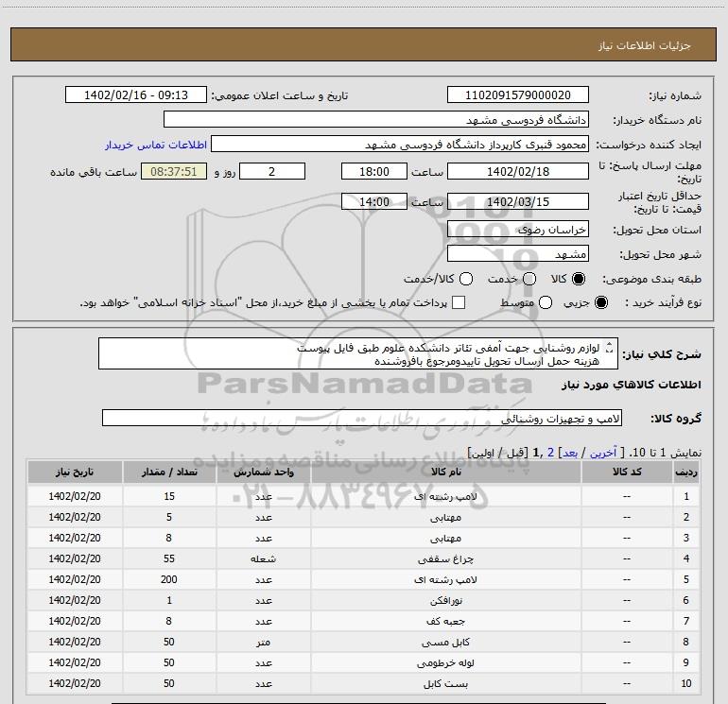Click the ایجاد کننده درخواست field
728x704 pixels.
pos(400,145)
